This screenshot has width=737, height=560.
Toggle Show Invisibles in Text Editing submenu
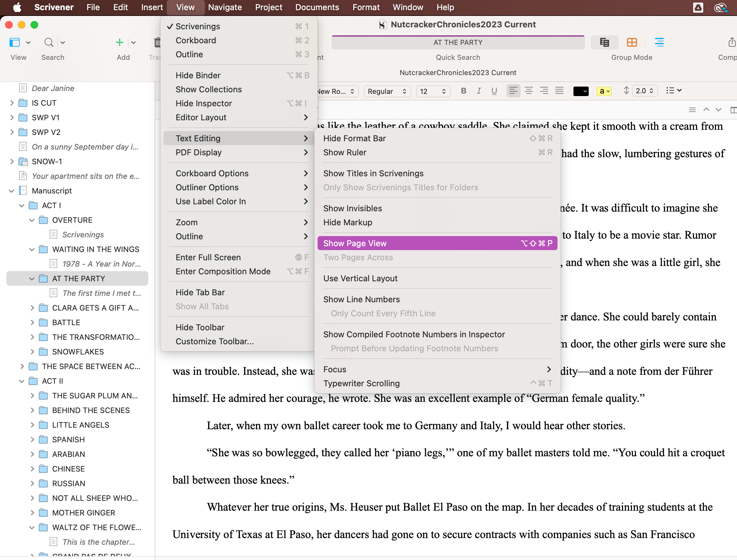point(353,208)
